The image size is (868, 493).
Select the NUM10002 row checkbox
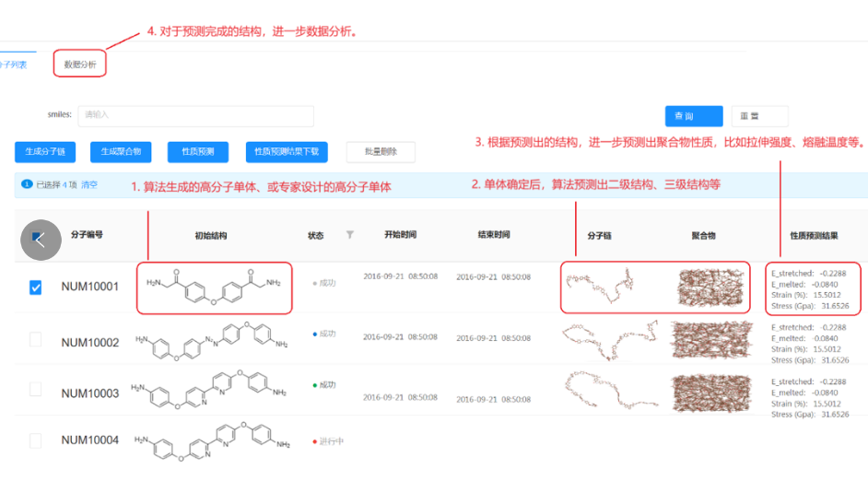coord(36,340)
